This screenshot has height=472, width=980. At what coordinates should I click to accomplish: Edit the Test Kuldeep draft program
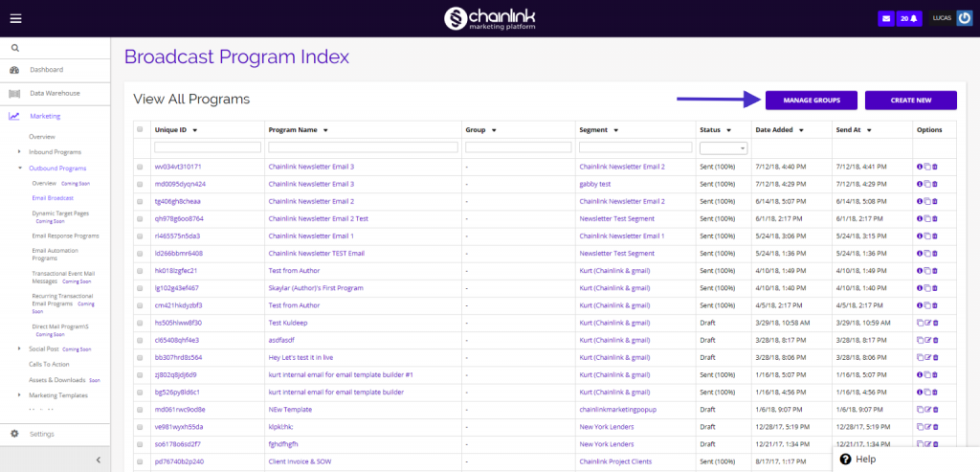click(928, 323)
